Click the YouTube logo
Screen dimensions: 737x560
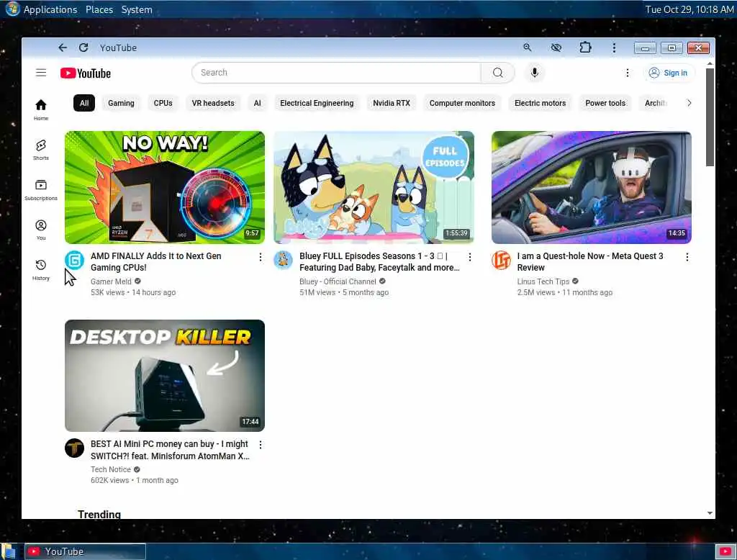click(x=86, y=73)
